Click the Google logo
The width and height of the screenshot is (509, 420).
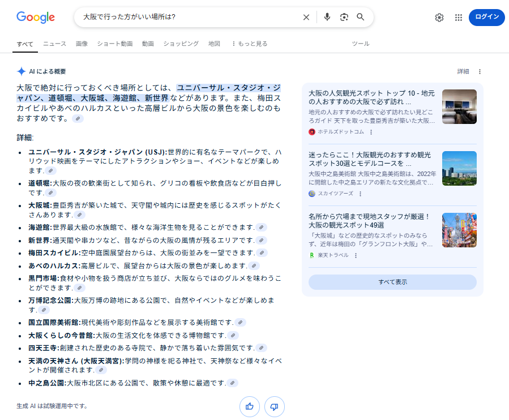(36, 17)
